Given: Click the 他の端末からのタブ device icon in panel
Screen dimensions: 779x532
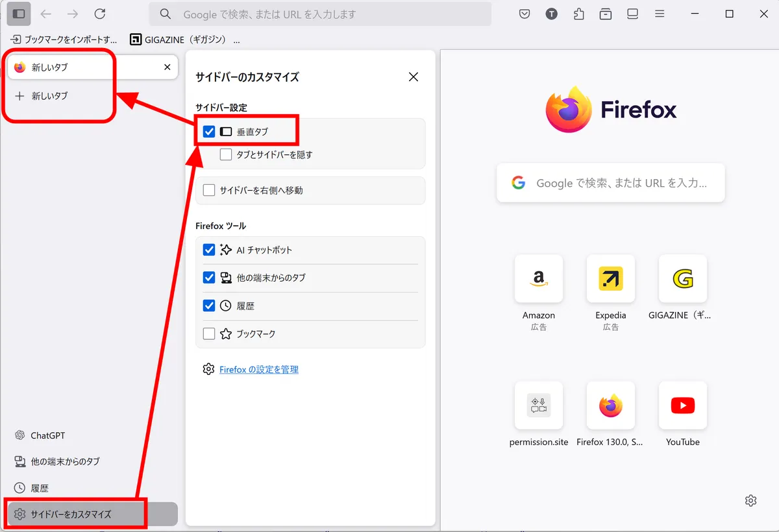Looking at the screenshot, I should coord(226,278).
